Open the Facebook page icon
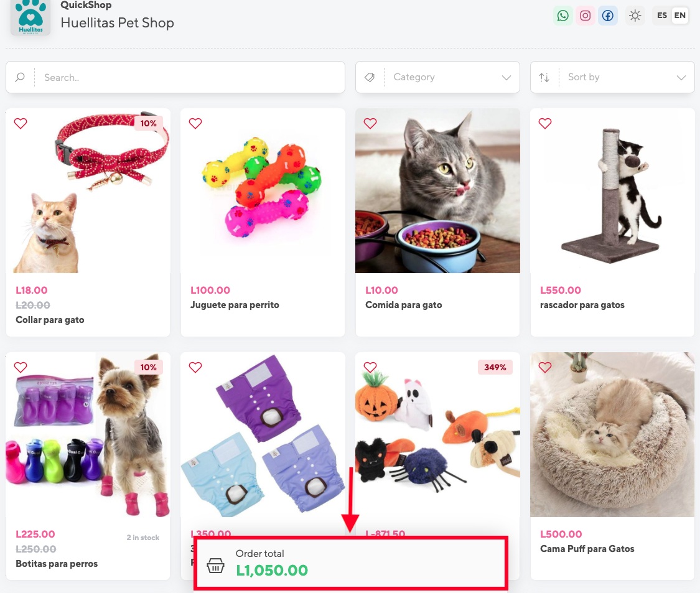This screenshot has width=700, height=593. point(608,16)
